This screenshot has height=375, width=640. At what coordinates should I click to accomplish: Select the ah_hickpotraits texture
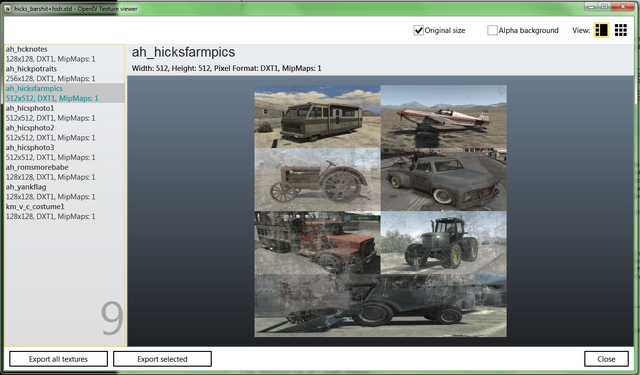pos(64,73)
